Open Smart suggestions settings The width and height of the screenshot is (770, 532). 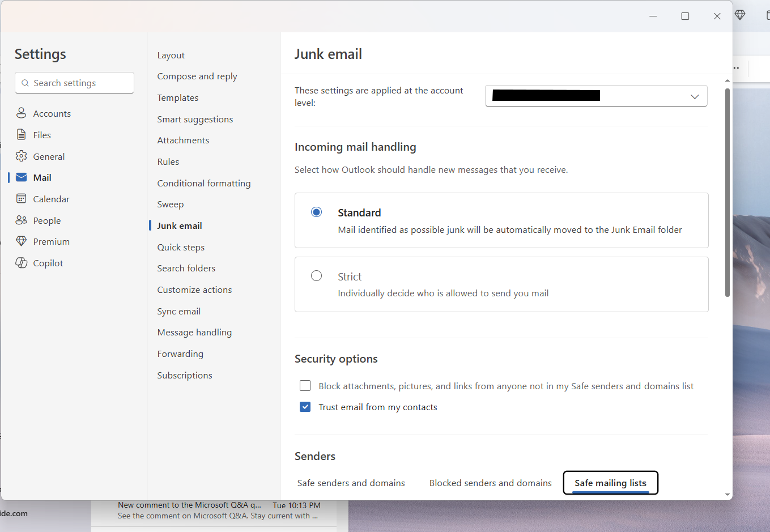(x=195, y=119)
